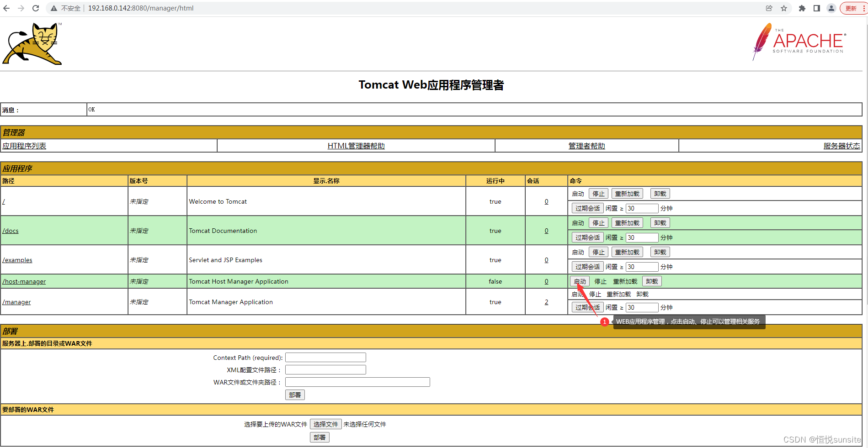
Task: Go forward in browser history
Action: click(21, 8)
